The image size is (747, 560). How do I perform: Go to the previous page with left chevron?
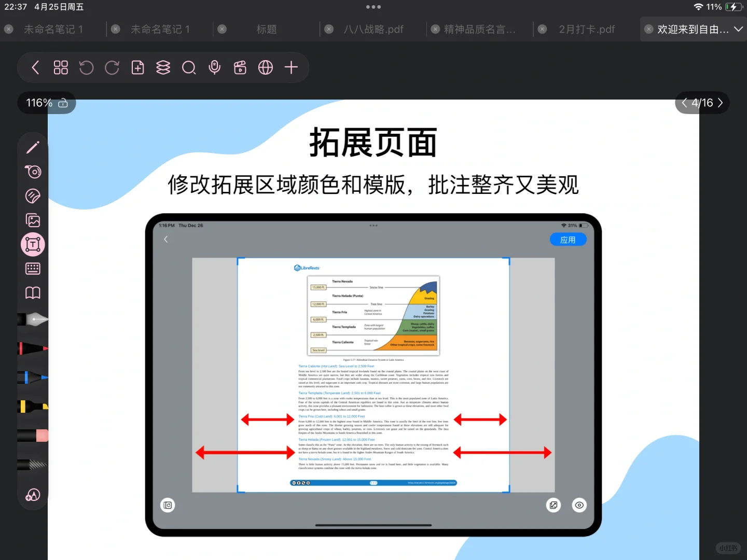(684, 103)
